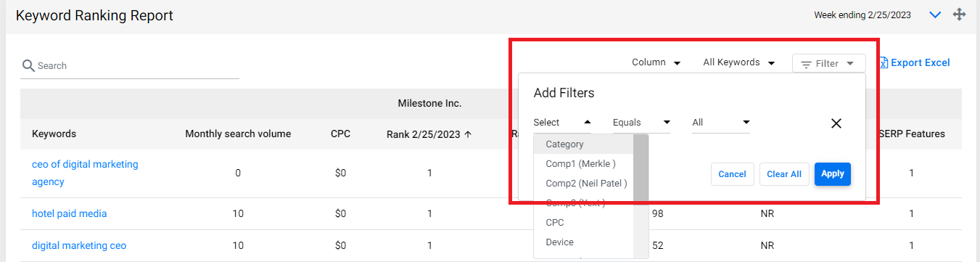The image size is (980, 262).
Task: Choose Category from filter list
Action: 583,144
